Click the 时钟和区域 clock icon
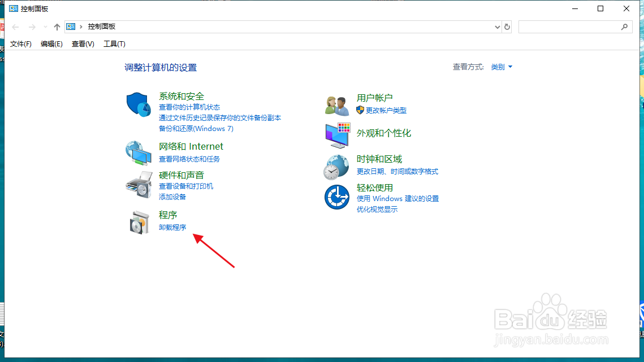The image size is (644, 362). (337, 167)
